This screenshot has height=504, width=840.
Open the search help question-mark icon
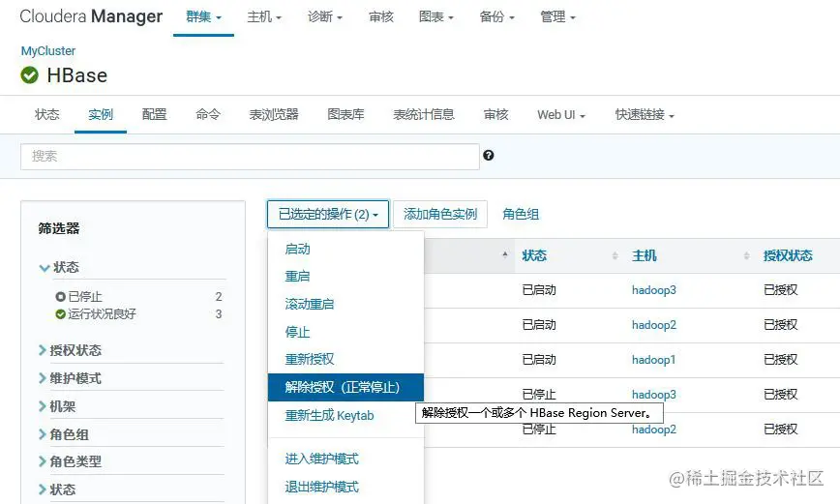tap(488, 156)
